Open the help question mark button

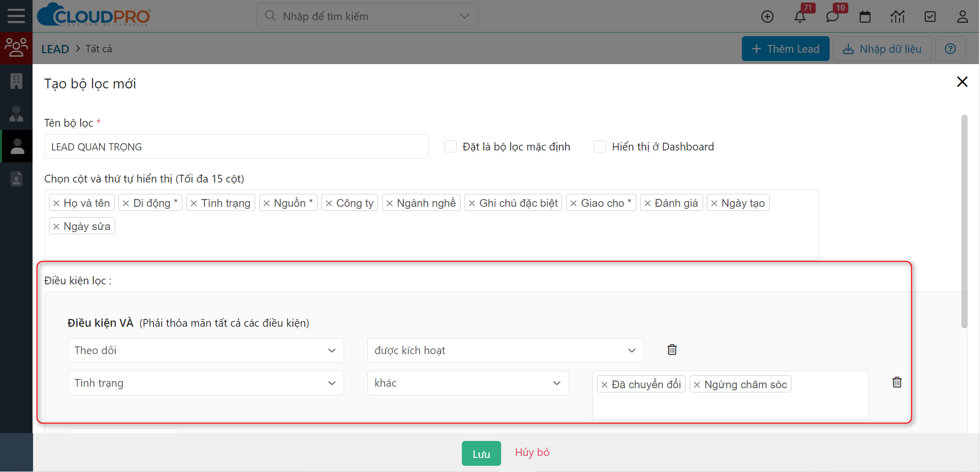coord(950,49)
